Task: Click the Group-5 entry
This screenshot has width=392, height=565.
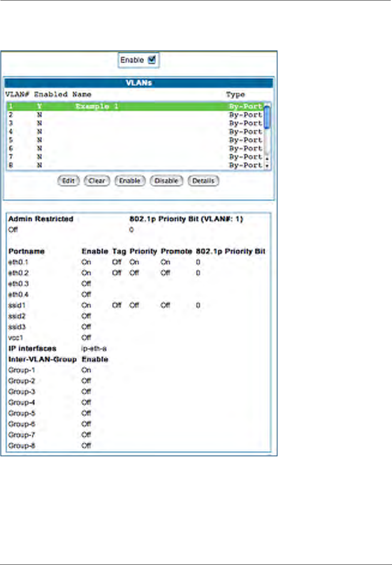Action: (22, 413)
